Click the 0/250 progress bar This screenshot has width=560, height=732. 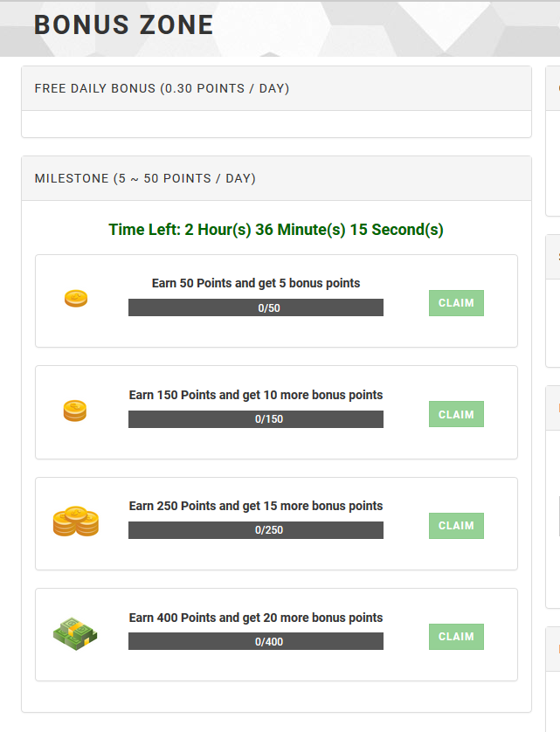pyautogui.click(x=256, y=530)
